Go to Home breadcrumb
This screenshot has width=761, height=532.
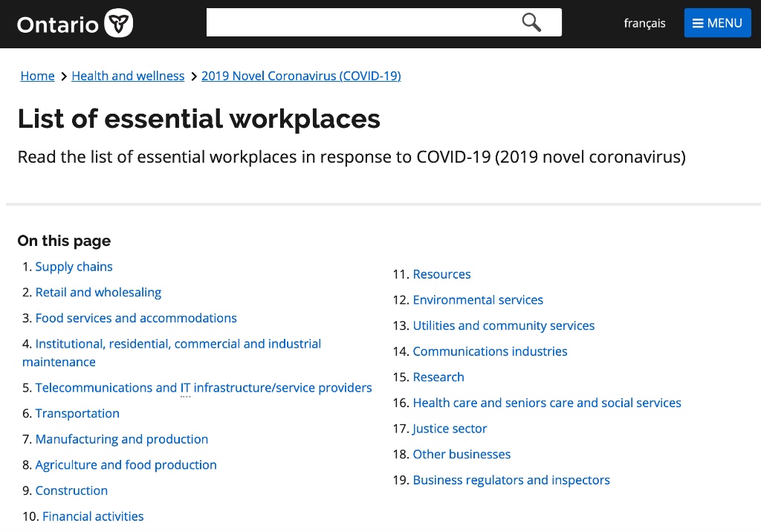37,77
